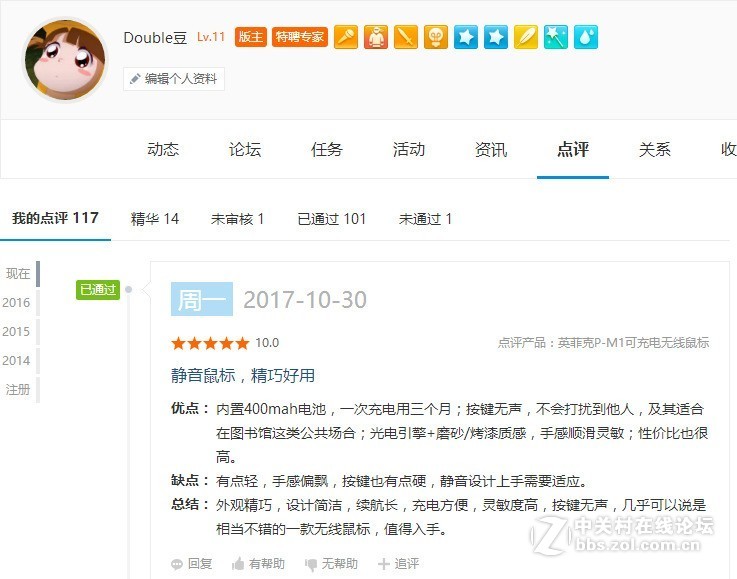This screenshot has height=579, width=737.
Task: Click the sword badge icon
Action: 406,37
